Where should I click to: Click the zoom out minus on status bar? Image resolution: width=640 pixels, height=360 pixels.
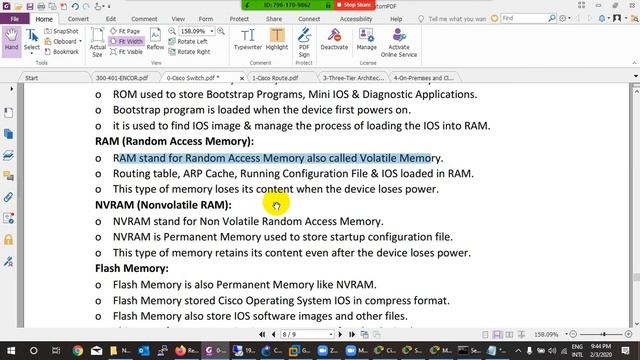(x=573, y=334)
